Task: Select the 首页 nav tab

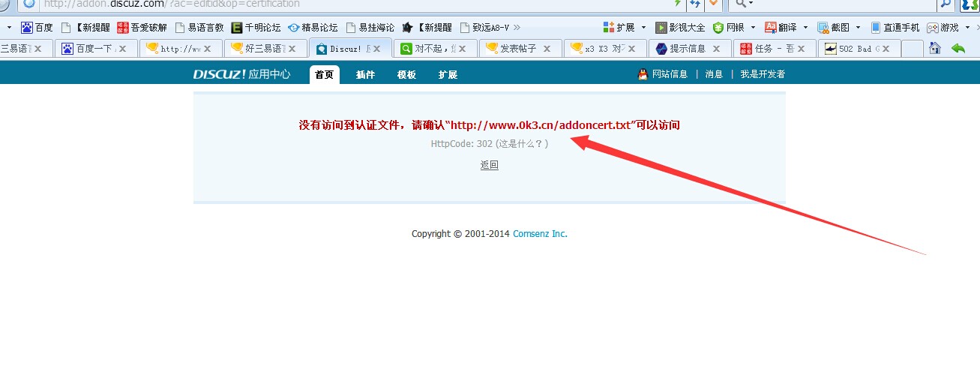Action: pyautogui.click(x=325, y=74)
